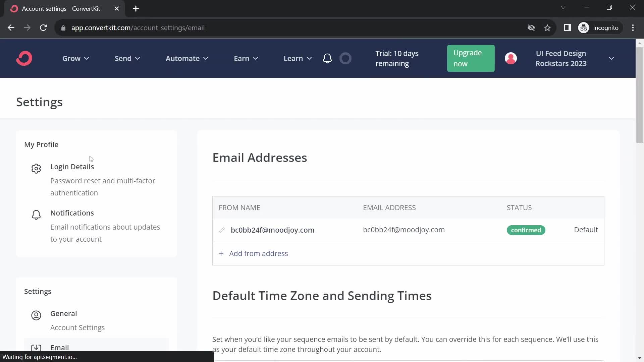Click the Notifications bell icon in sidebar

[x=36, y=215]
